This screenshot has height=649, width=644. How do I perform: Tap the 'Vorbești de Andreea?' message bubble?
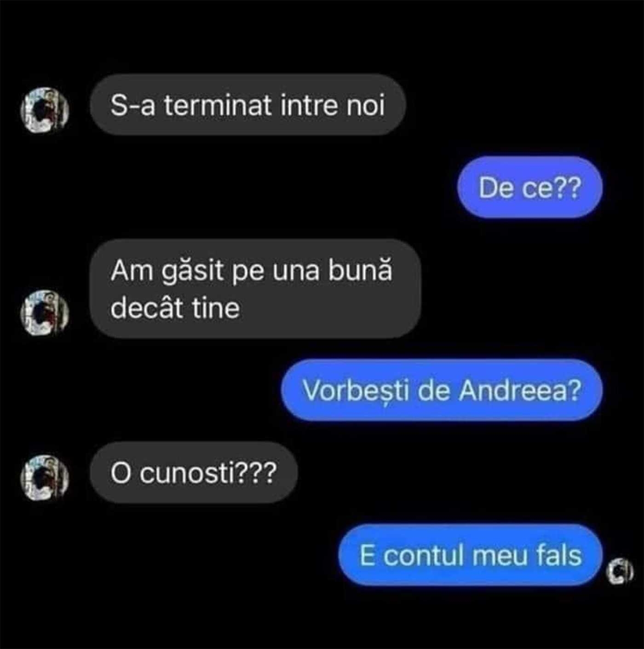(442, 390)
